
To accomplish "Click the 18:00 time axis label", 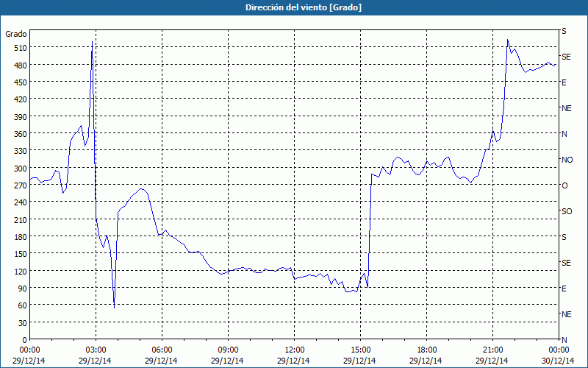I will [x=427, y=350].
